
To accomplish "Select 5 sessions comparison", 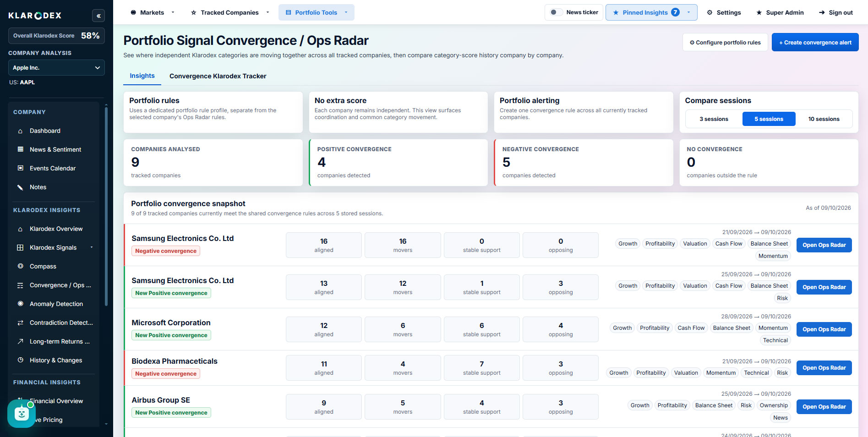I will [769, 119].
